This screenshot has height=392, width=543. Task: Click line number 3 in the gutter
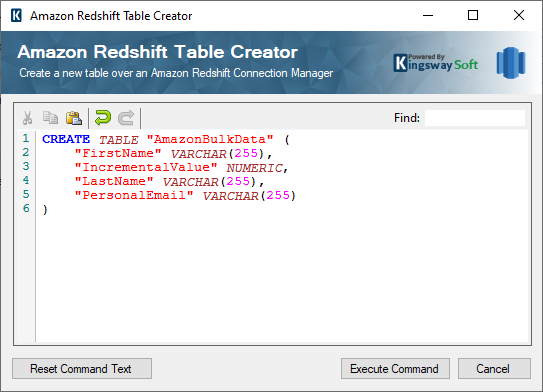tap(26, 166)
